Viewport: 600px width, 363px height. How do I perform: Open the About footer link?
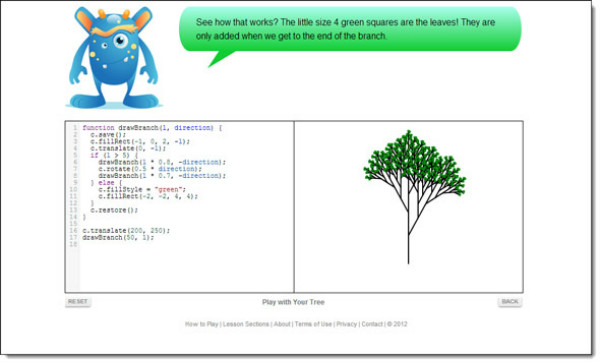coord(282,324)
